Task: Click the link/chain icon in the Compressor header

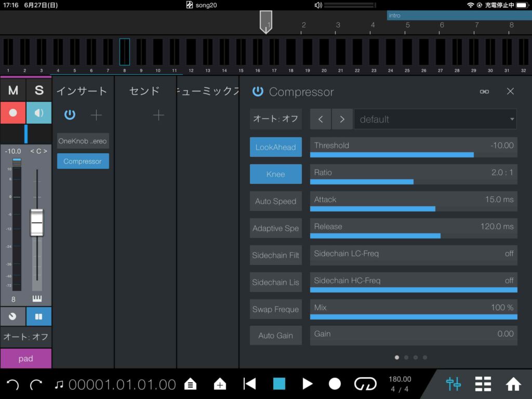Action: click(x=484, y=91)
